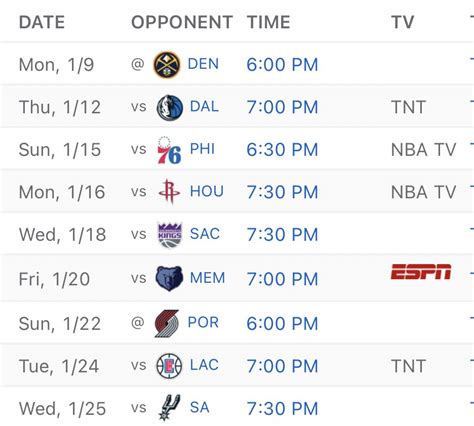Open the Houston Rockets logo
The image size is (474, 426).
(169, 191)
